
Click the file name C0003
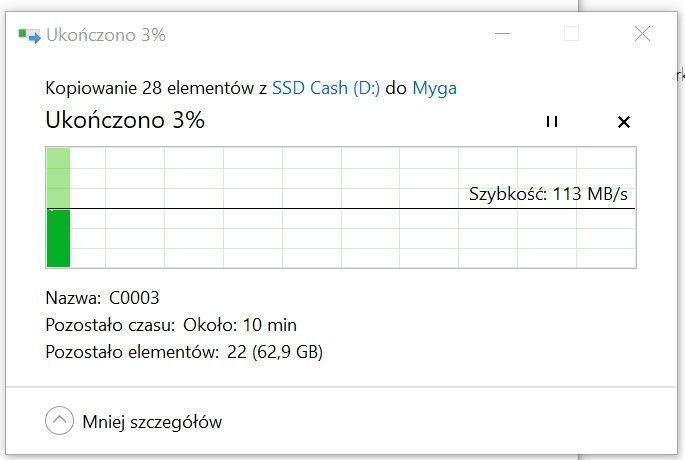[x=134, y=298]
